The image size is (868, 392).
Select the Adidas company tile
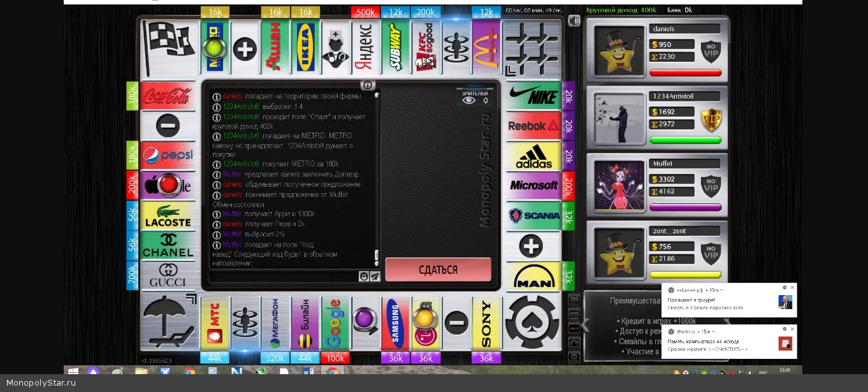[533, 156]
